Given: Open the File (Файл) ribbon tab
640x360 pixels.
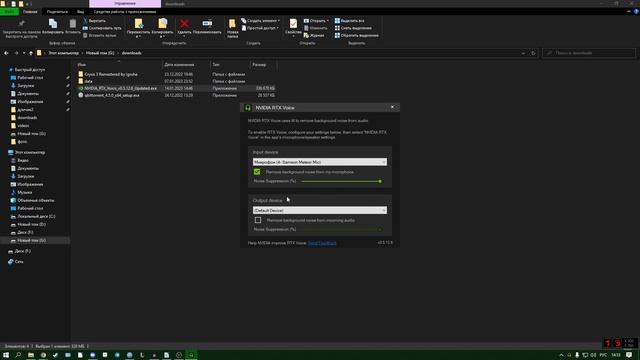Looking at the screenshot, I should (9, 12).
